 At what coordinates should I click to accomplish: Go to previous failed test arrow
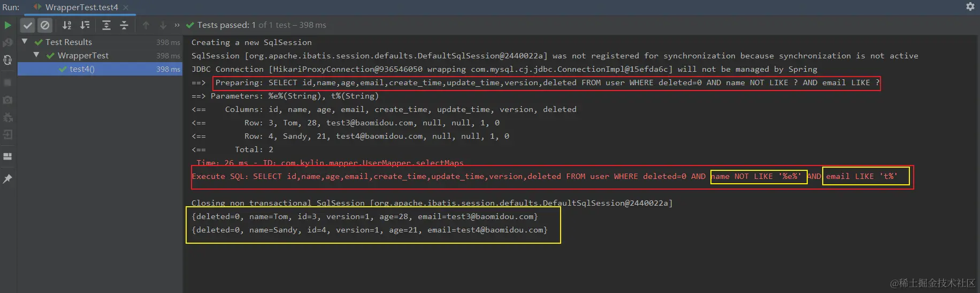146,25
